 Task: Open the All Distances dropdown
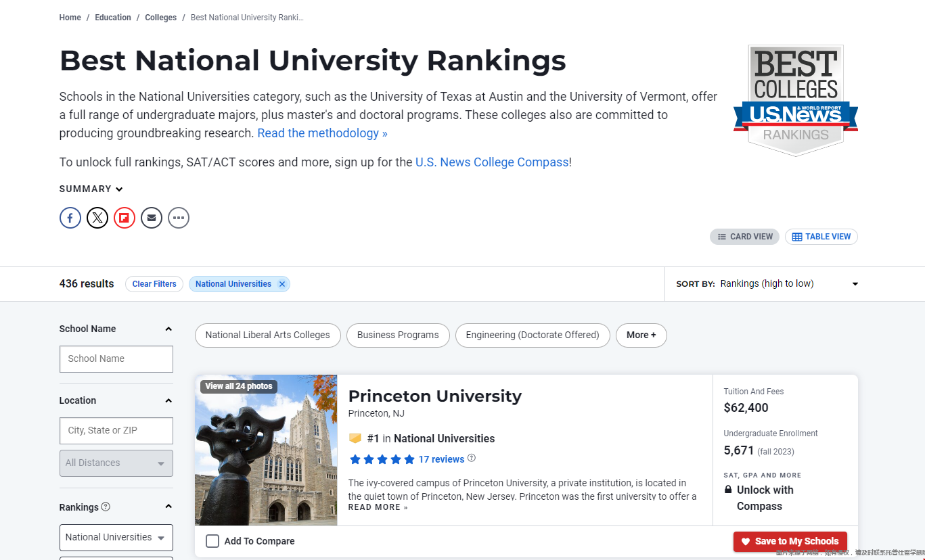pos(116,463)
